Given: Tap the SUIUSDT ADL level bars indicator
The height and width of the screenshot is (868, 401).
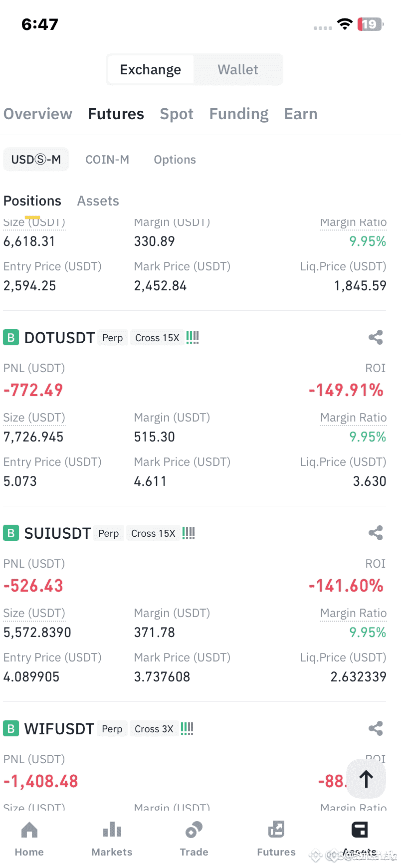Looking at the screenshot, I should [x=189, y=533].
